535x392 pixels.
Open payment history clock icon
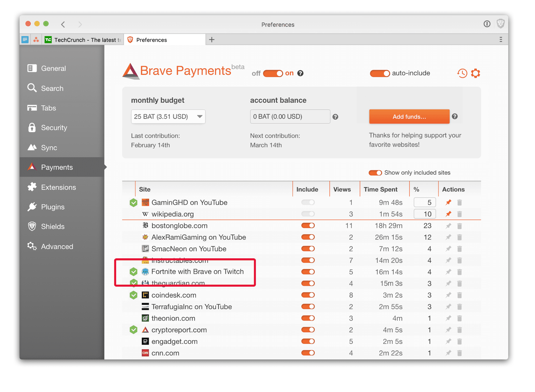tap(462, 73)
